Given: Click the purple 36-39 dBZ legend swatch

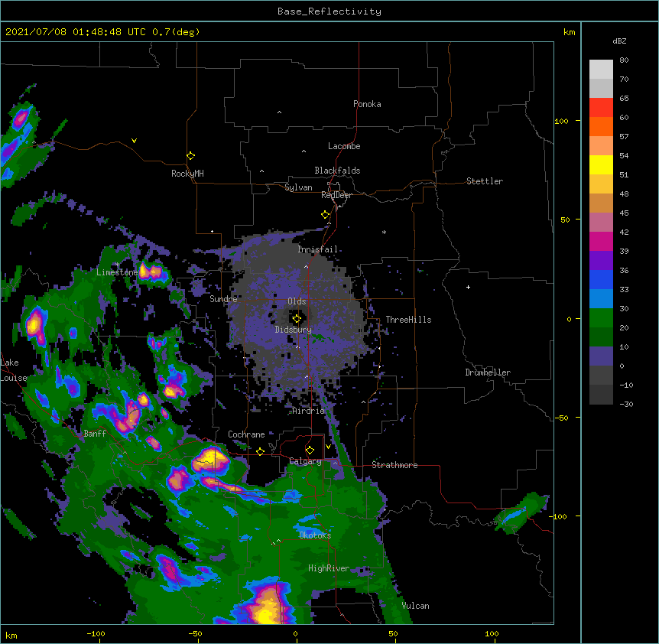Looking at the screenshot, I should coord(601,261).
